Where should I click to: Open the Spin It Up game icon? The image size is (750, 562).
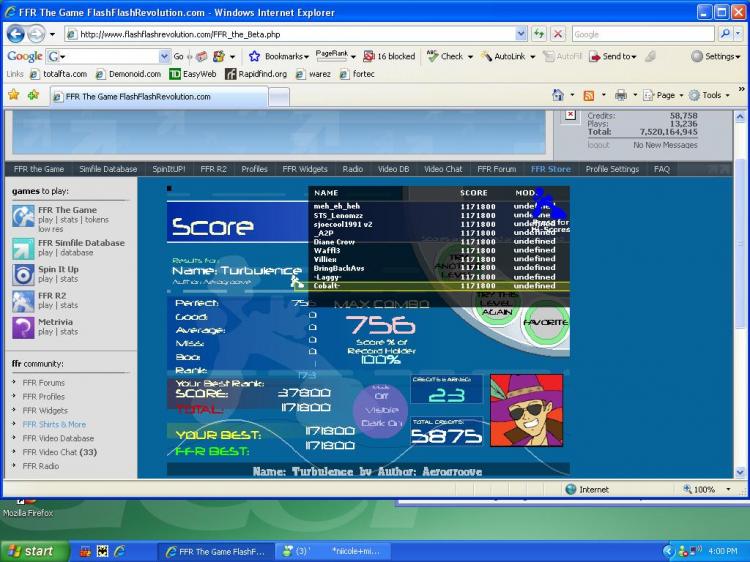coord(23,274)
